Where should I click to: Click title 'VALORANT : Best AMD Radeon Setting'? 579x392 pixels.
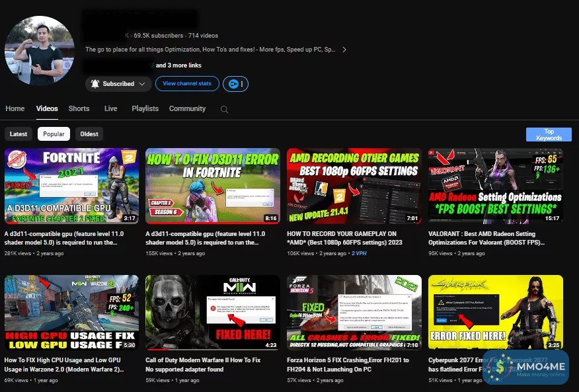(x=486, y=238)
